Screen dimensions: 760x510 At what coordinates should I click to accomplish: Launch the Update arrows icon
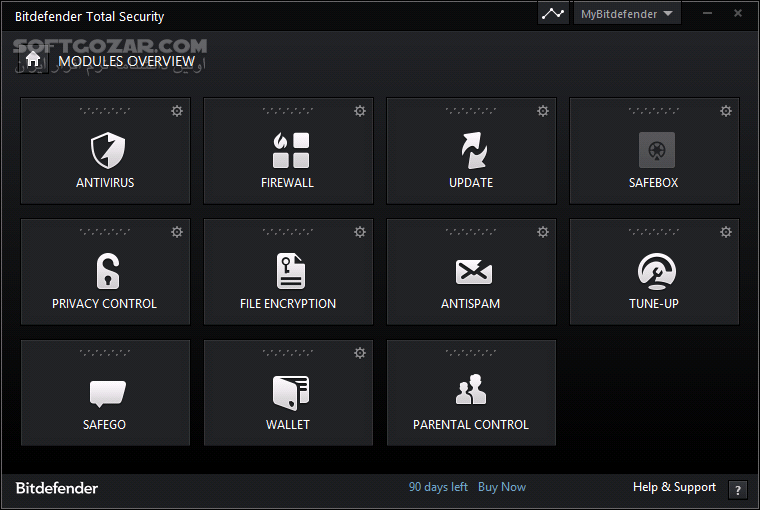(x=471, y=150)
